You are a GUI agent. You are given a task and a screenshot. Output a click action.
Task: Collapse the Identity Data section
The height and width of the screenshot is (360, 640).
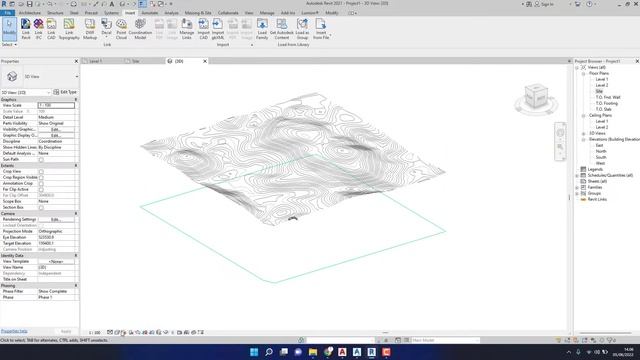coord(76,256)
